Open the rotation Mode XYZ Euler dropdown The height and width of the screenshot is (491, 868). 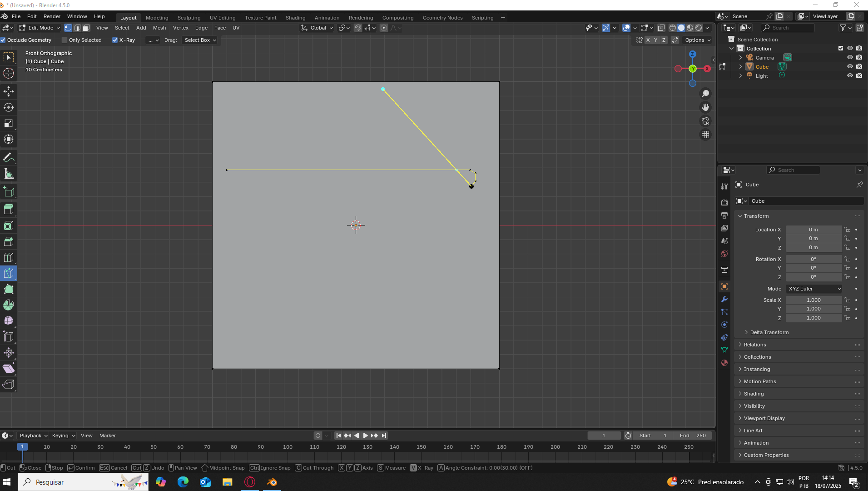pyautogui.click(x=814, y=289)
